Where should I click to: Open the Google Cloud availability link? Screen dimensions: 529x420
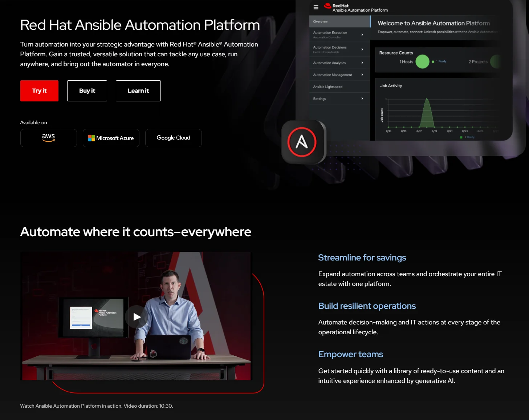click(174, 138)
